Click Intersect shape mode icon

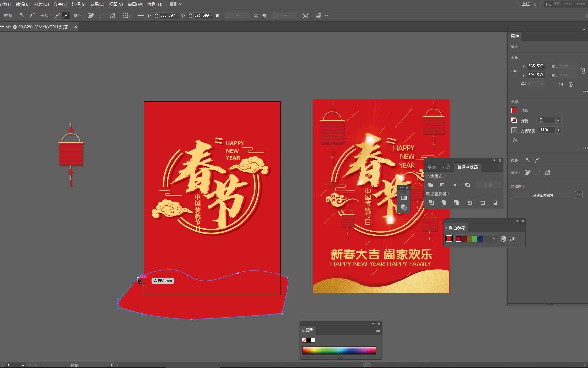[455, 185]
